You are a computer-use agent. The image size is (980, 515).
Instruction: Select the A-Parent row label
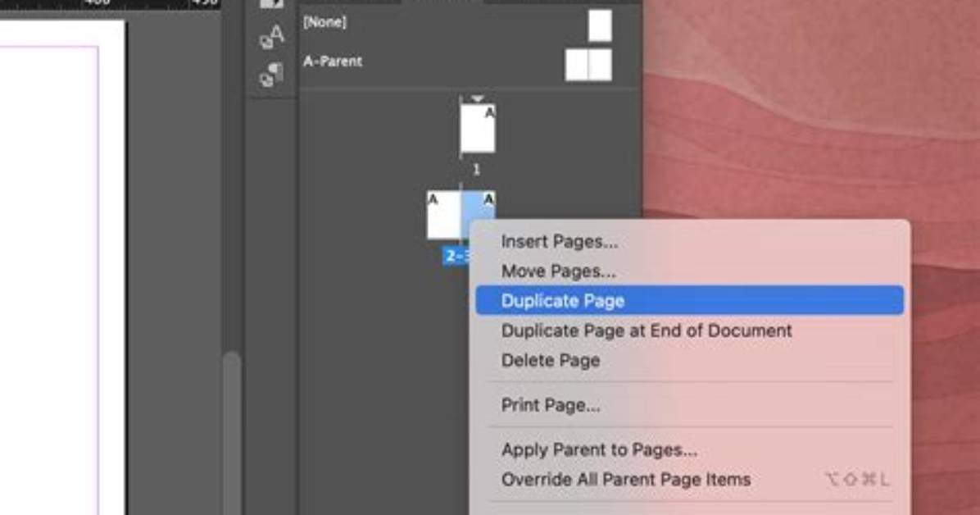point(332,62)
